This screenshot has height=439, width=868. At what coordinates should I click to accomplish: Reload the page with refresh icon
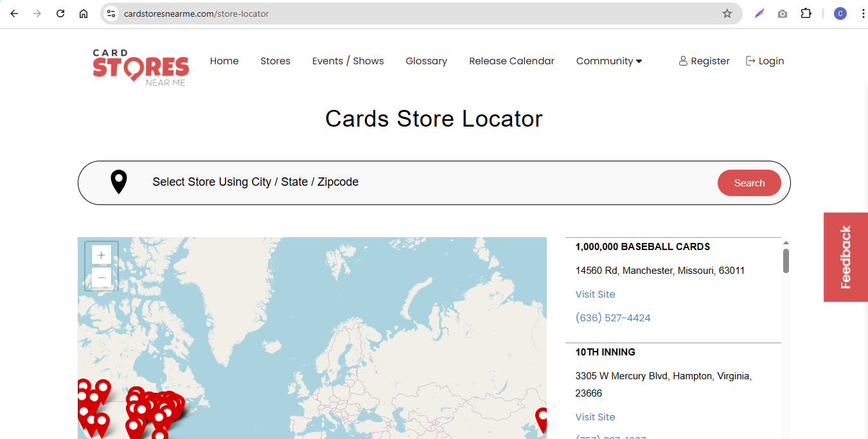pyautogui.click(x=60, y=13)
